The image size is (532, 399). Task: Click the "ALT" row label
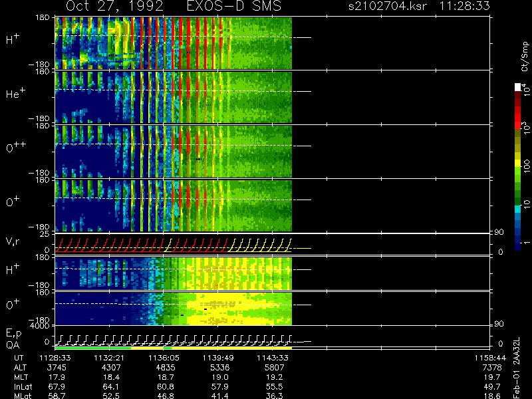pos(20,368)
